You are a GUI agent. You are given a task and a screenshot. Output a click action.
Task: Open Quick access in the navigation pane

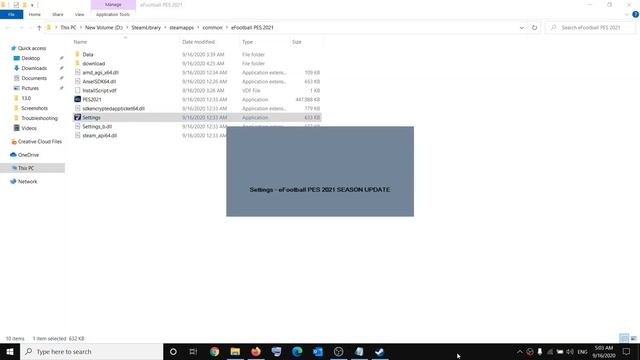pyautogui.click(x=32, y=48)
